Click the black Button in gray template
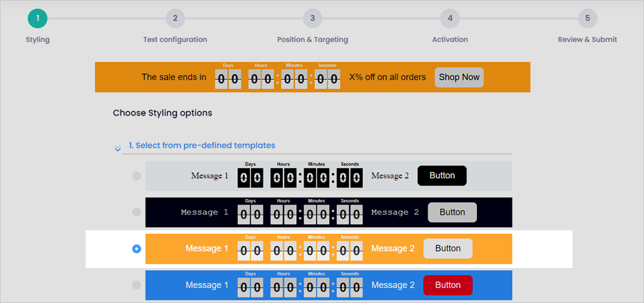This screenshot has height=303, width=644. pos(442,175)
